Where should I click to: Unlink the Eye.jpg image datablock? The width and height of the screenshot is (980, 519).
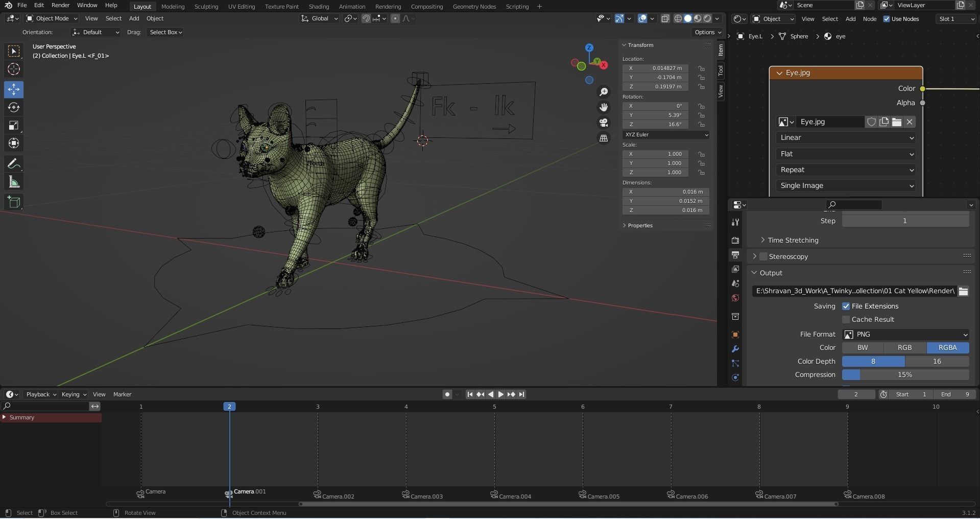point(910,122)
